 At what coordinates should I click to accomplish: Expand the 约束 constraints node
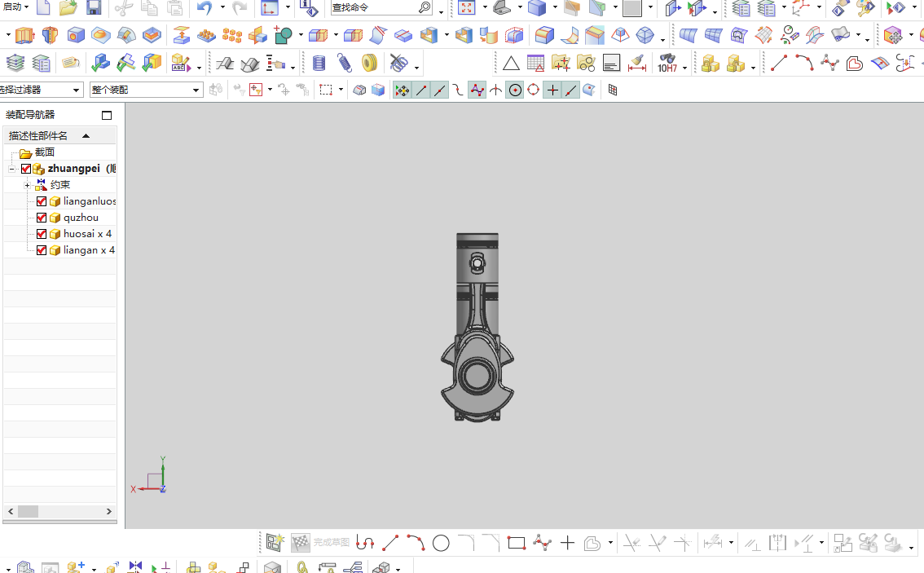(x=27, y=185)
